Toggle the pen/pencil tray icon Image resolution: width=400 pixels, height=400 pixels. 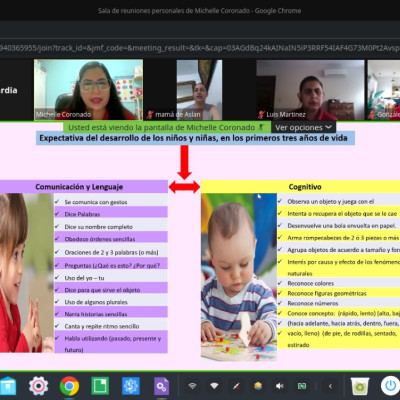tap(236, 386)
